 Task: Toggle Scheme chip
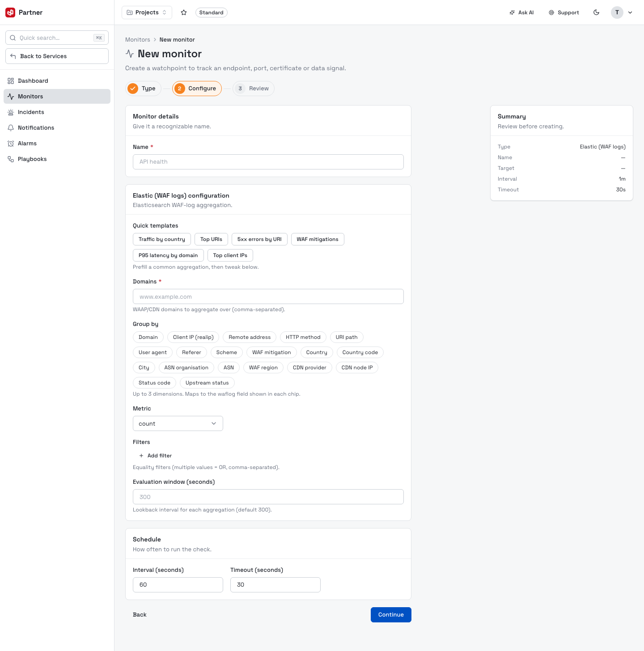(x=227, y=352)
